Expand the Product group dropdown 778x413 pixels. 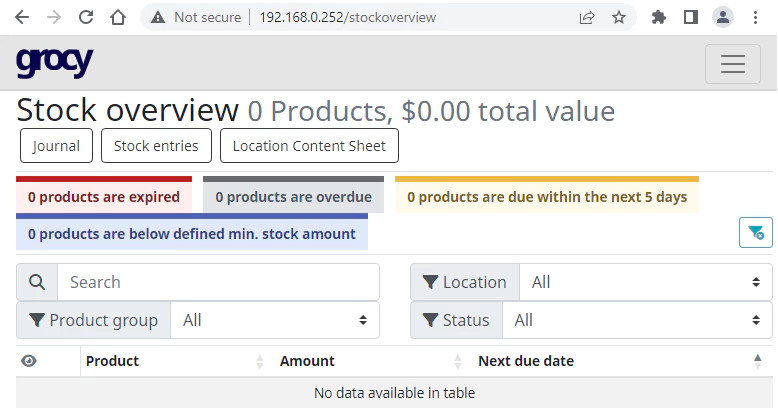pyautogui.click(x=275, y=320)
